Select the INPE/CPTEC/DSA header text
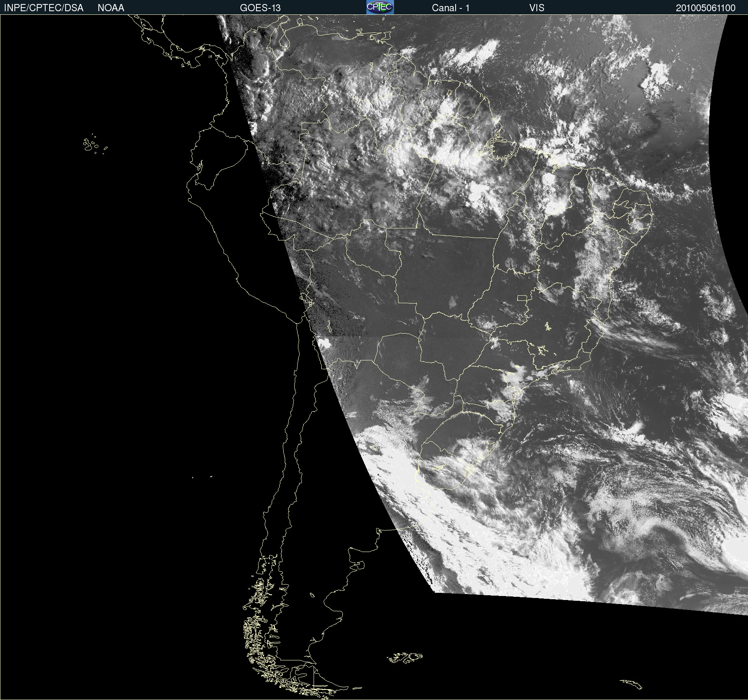Screen dimensions: 748x700 (44, 8)
